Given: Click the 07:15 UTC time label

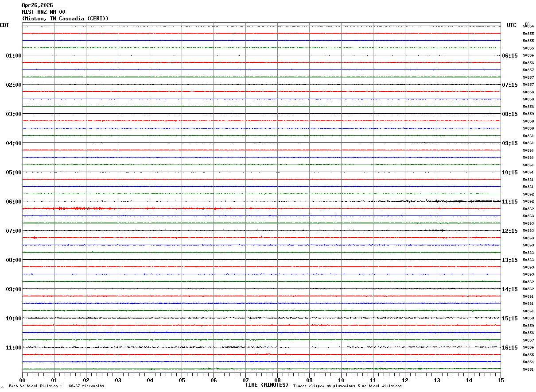Looking at the screenshot, I should 510,85.
